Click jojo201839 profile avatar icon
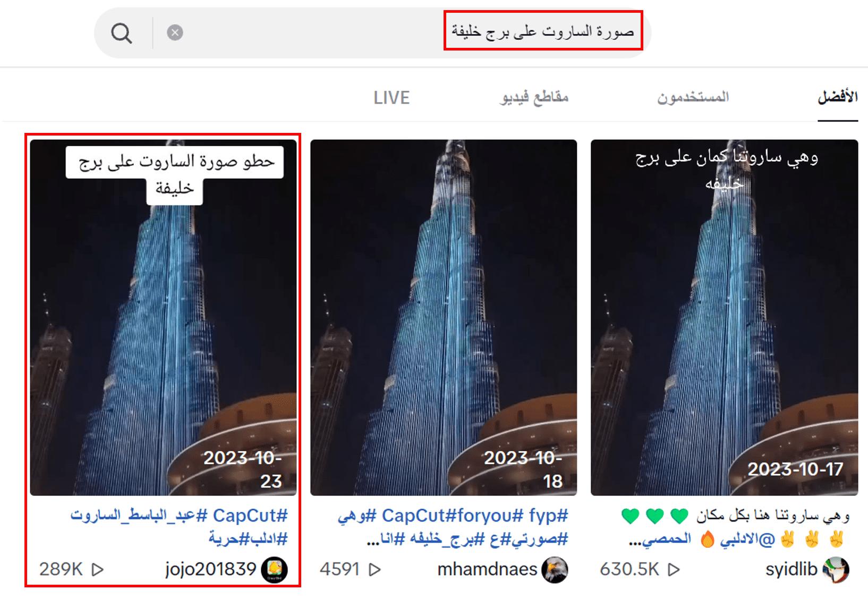This screenshot has height=598, width=868. coord(275,569)
